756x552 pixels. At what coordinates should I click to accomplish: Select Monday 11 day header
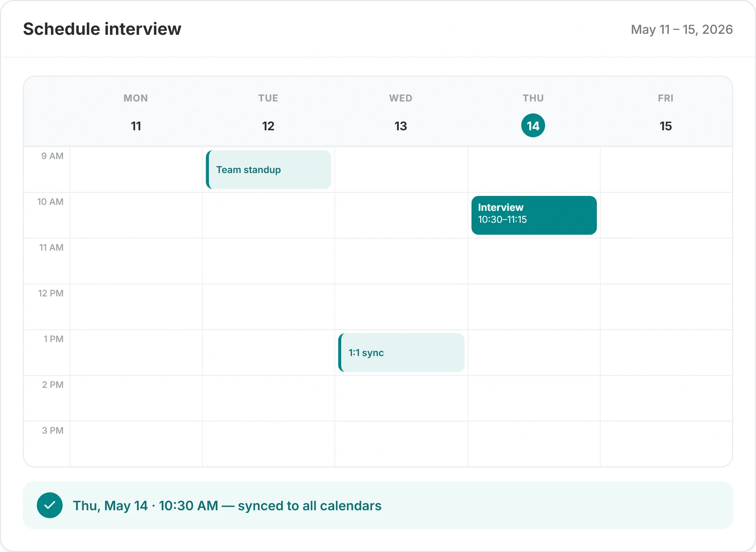point(136,112)
